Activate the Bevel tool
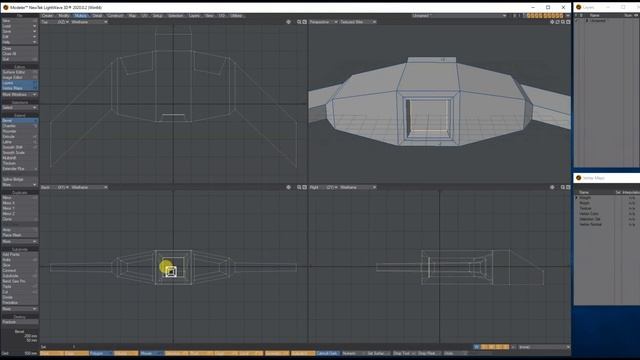The width and height of the screenshot is (640, 360). (x=19, y=121)
